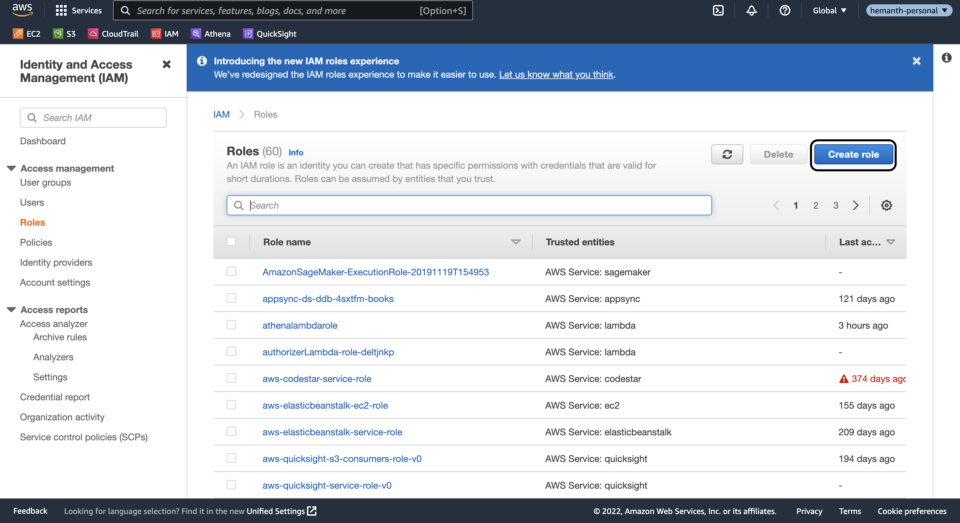Focus the roles Search field
960x523 pixels.
tap(469, 206)
